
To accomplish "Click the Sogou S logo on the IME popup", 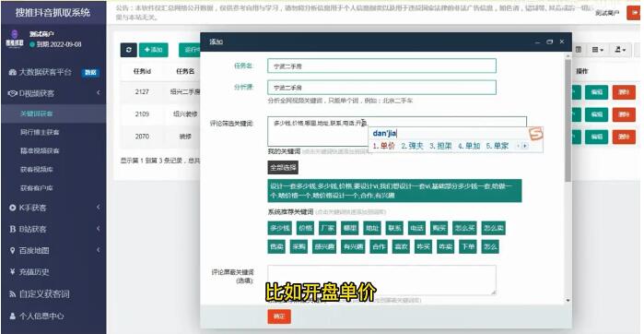I will pos(535,134).
